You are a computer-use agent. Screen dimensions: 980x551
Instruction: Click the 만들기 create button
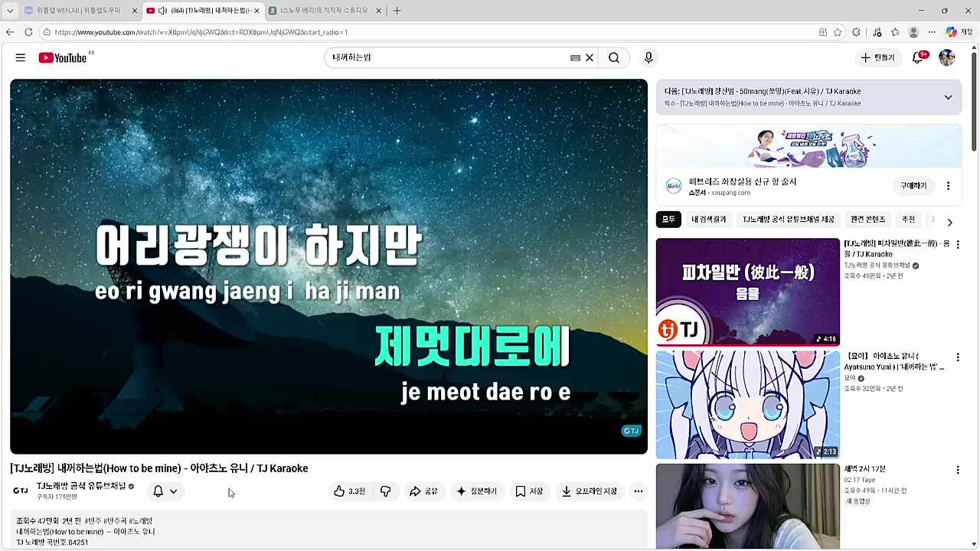(877, 57)
